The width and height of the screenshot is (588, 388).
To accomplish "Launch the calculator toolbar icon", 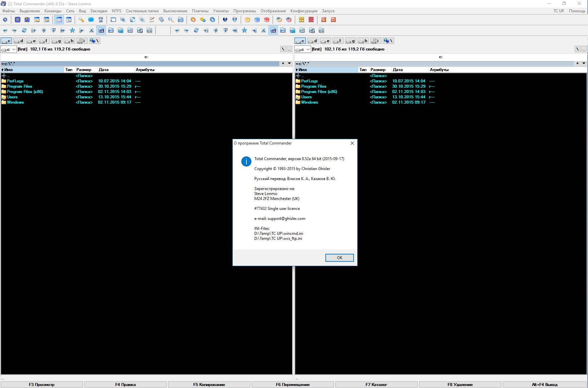I will coord(161,20).
